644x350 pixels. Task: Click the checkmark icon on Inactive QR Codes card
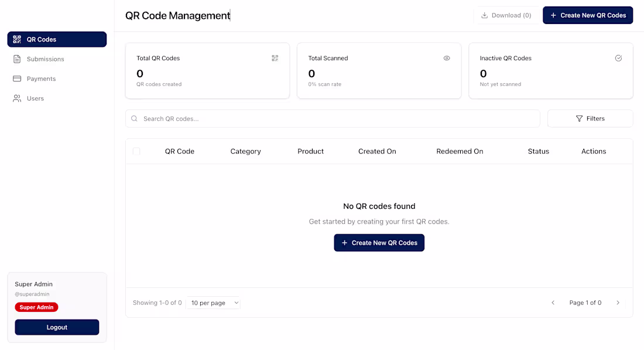pyautogui.click(x=618, y=58)
